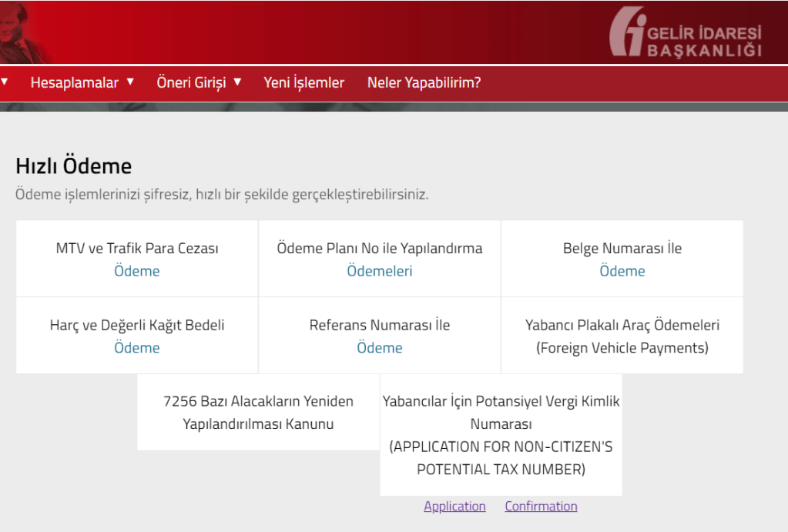The height and width of the screenshot is (532, 788).
Task: Click Ödeme under MTV ve Trafik Para Cezası
Action: click(137, 271)
